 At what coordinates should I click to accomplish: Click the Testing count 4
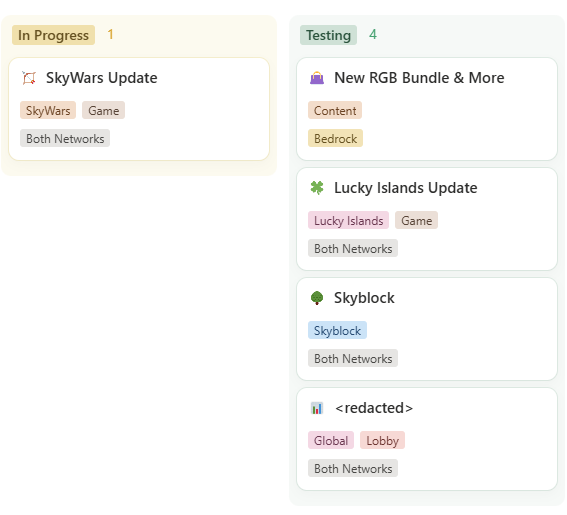(x=373, y=35)
